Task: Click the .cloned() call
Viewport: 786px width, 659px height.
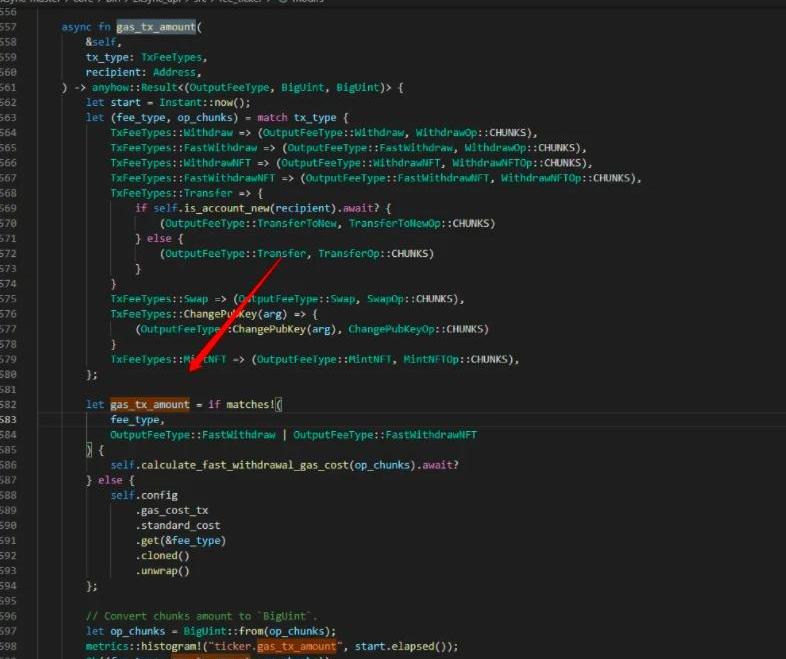Action: pos(162,555)
